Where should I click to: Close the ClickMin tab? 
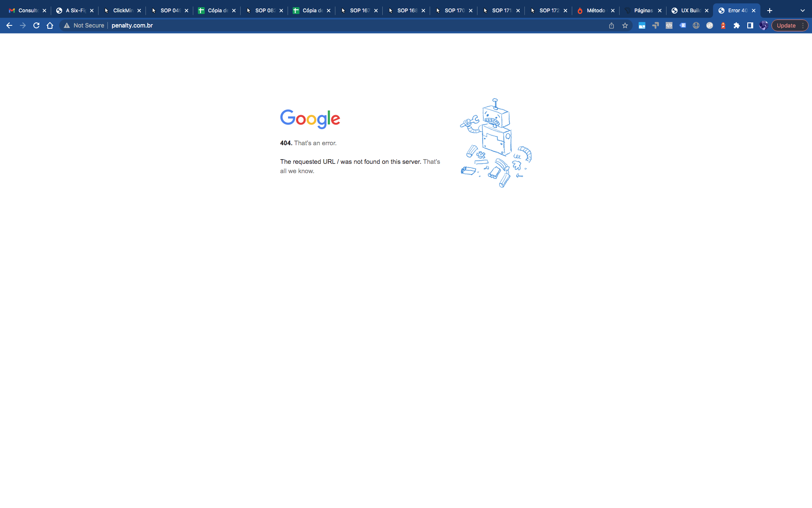pos(139,11)
